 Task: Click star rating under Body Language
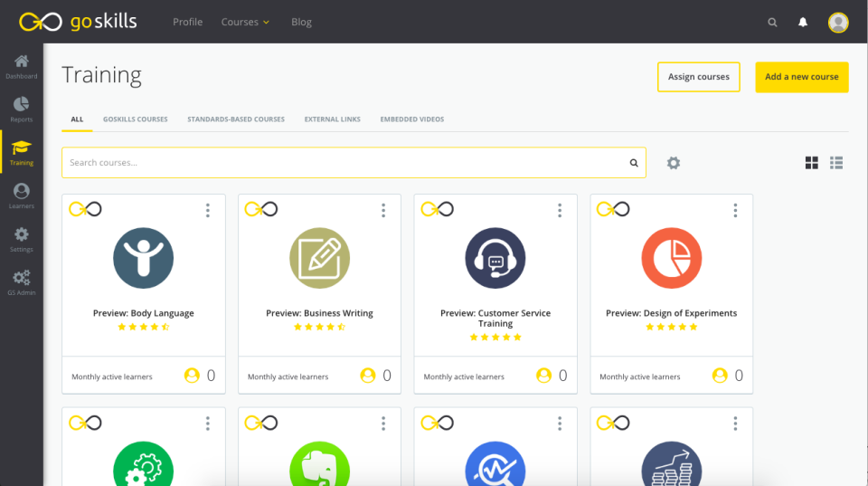(x=144, y=327)
